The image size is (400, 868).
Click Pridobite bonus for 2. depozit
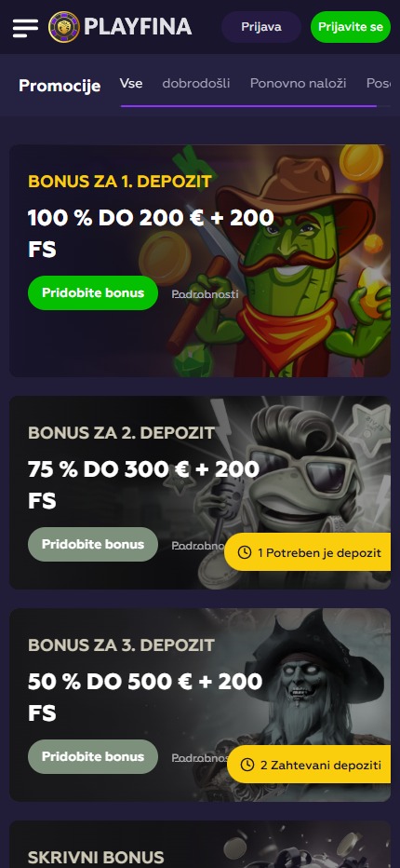click(93, 544)
